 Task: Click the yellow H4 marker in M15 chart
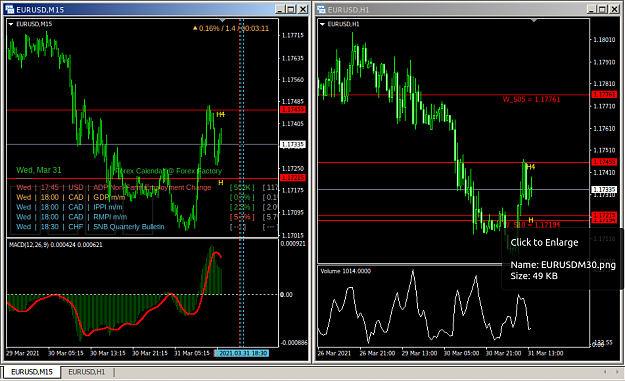pos(220,115)
